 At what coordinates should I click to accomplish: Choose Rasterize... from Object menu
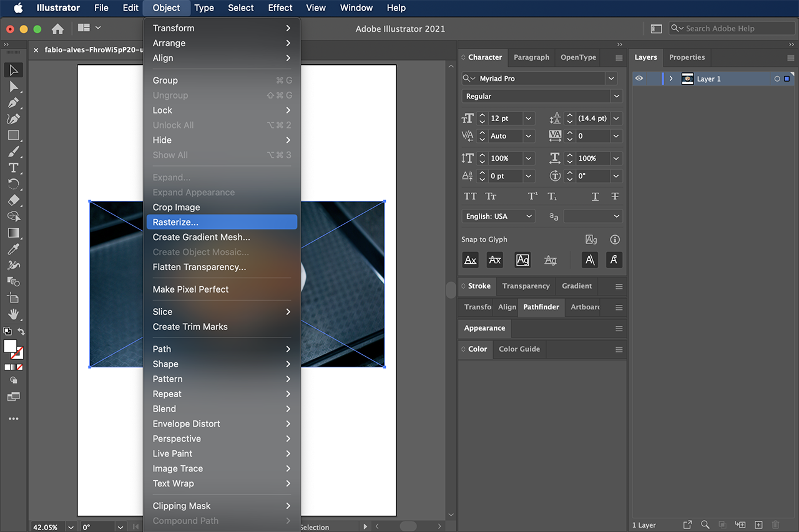point(222,222)
